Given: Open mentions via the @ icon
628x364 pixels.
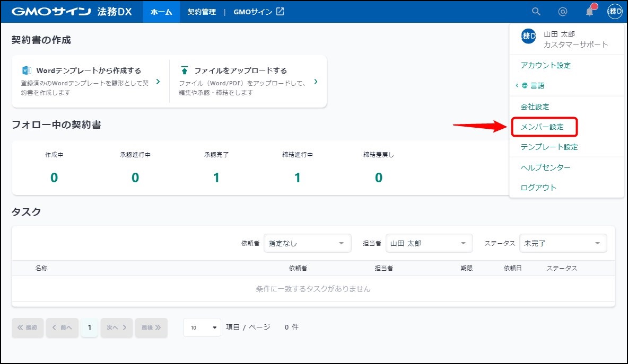Looking at the screenshot, I should pos(563,12).
